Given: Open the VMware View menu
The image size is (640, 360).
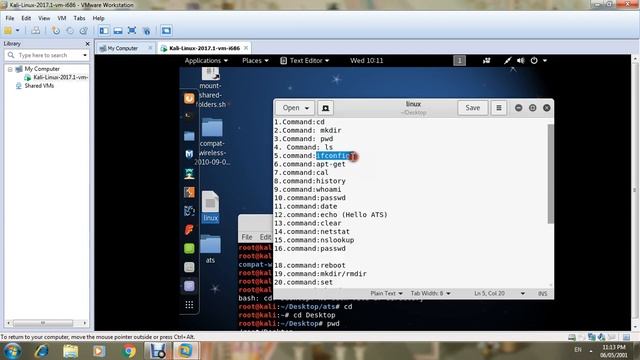Looking at the screenshot, I should (44, 18).
